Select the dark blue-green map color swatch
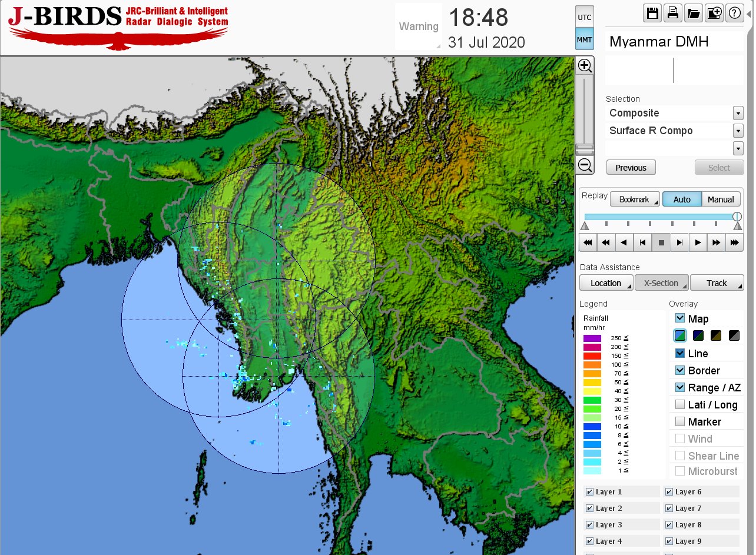 (698, 335)
